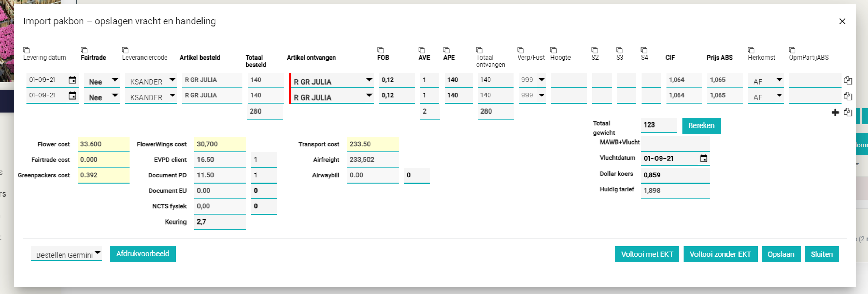Click Transport cost field
The width and height of the screenshot is (868, 294).
coord(373,144)
